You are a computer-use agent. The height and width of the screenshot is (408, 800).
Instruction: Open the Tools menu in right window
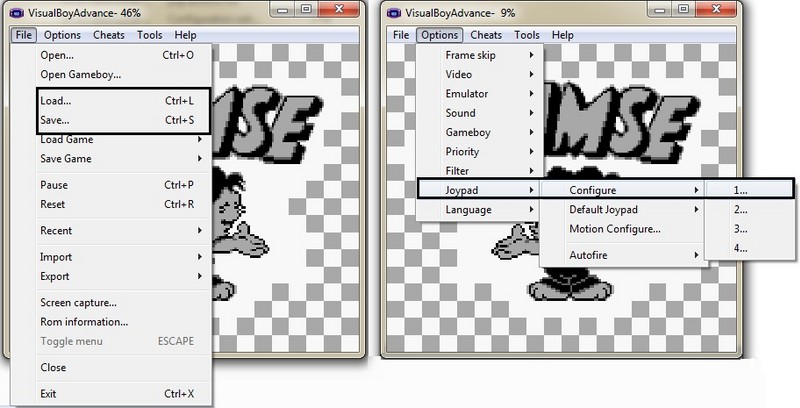[527, 35]
